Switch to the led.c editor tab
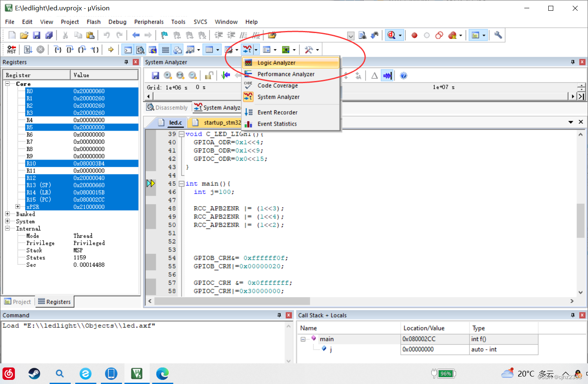 click(171, 123)
